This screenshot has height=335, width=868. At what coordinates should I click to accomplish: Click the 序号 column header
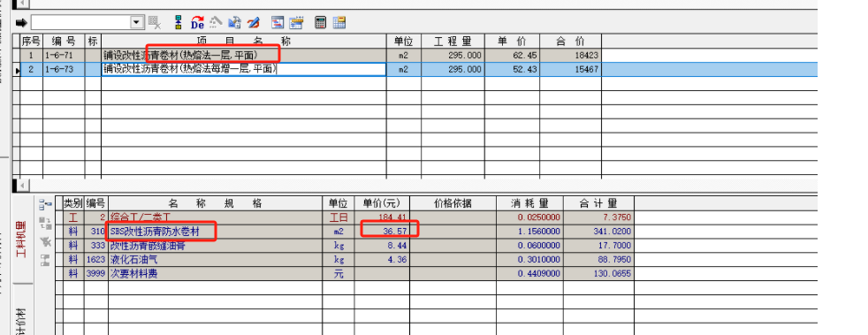pyautogui.click(x=31, y=41)
